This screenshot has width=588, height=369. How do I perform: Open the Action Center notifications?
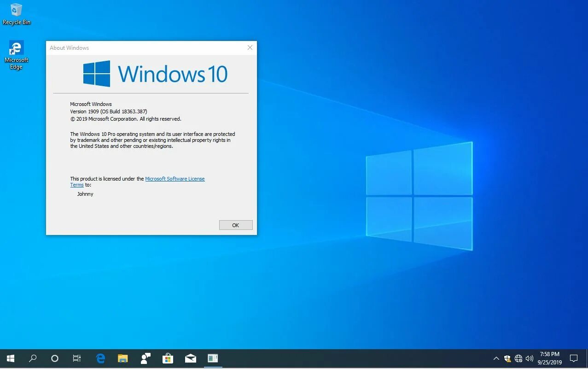[574, 358]
